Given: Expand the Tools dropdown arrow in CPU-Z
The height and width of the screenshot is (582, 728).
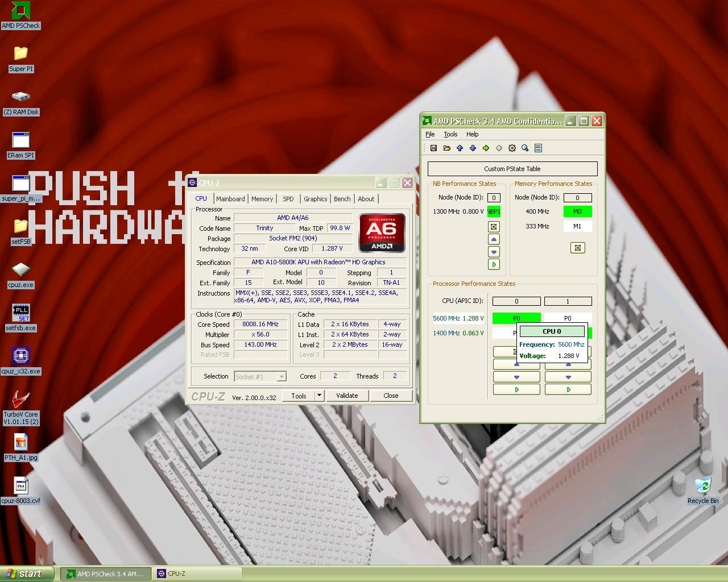Looking at the screenshot, I should coord(319,396).
